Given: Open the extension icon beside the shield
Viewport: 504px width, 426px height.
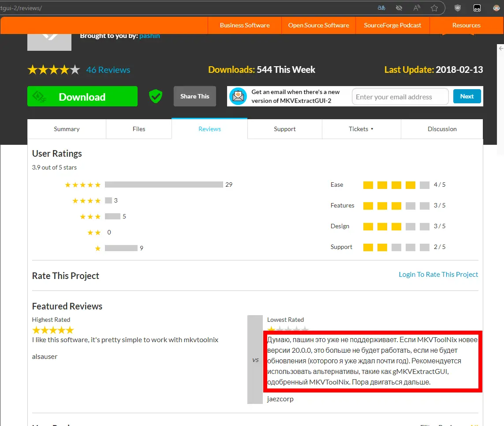Looking at the screenshot, I should tap(477, 8).
